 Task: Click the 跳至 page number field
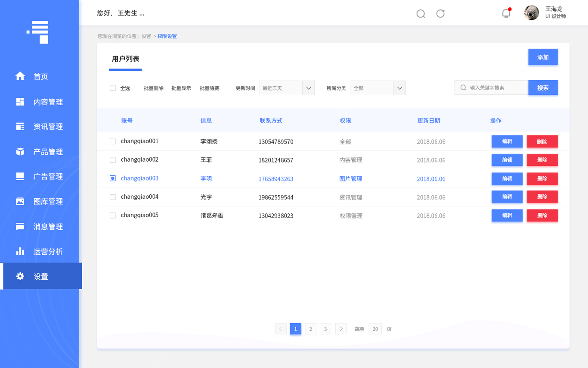[x=375, y=329]
